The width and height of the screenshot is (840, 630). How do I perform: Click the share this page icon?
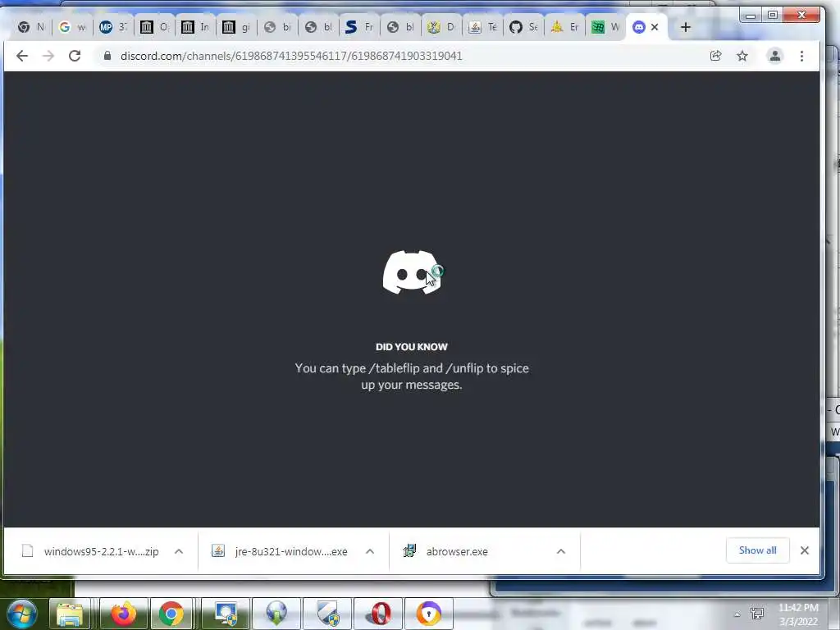pyautogui.click(x=715, y=56)
